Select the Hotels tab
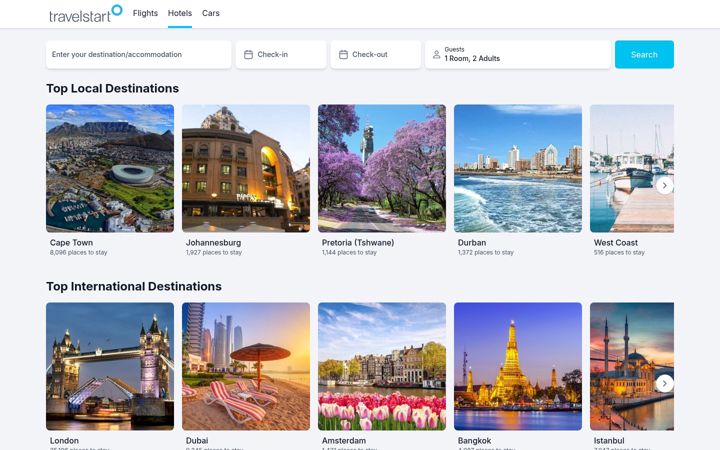Viewport: 720px width, 450px height. coord(180,13)
